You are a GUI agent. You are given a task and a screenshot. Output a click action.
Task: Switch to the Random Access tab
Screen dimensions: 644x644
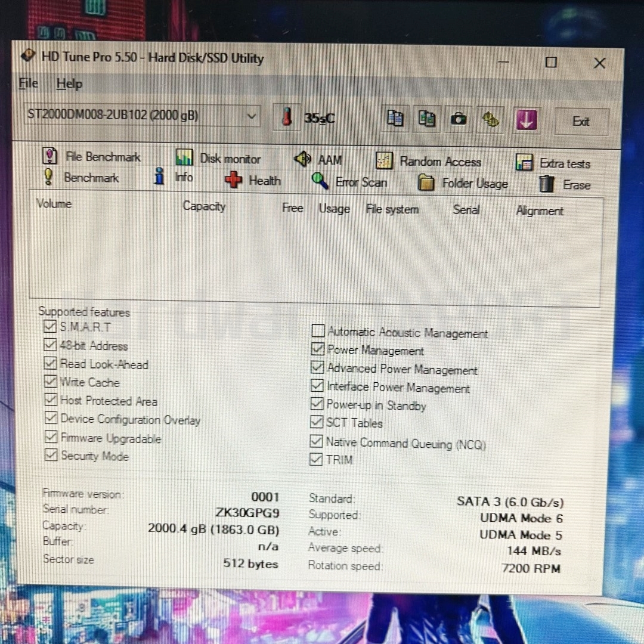tap(428, 162)
